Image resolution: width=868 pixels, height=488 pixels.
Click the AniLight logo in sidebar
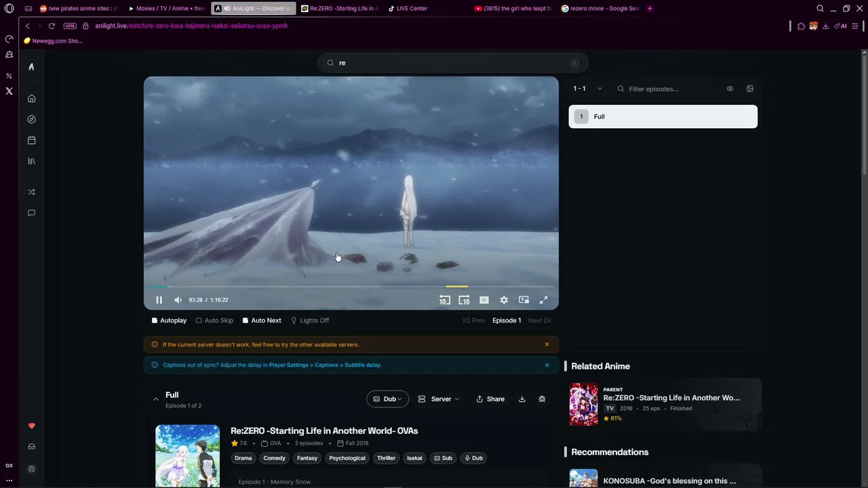pos(31,66)
